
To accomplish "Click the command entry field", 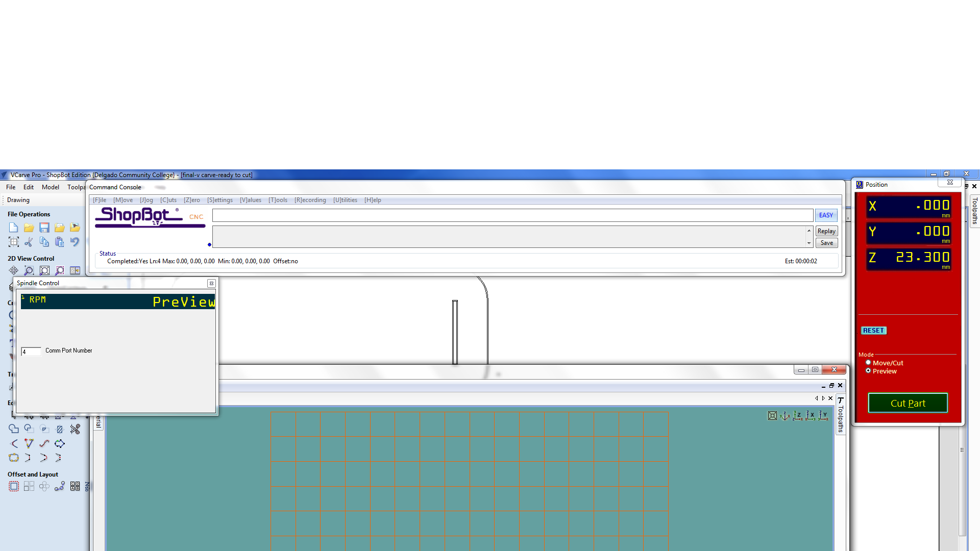I will (x=512, y=215).
